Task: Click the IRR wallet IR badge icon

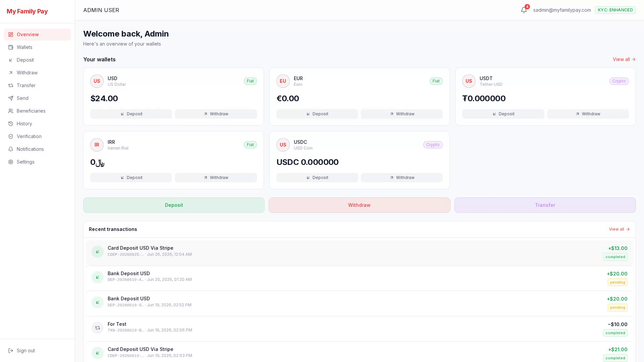Action: coord(97,145)
